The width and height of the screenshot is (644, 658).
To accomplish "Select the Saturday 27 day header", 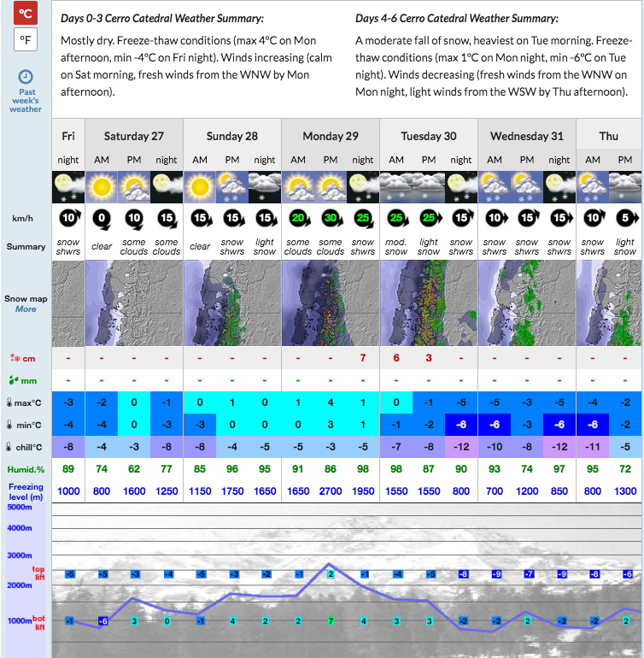I will click(134, 136).
